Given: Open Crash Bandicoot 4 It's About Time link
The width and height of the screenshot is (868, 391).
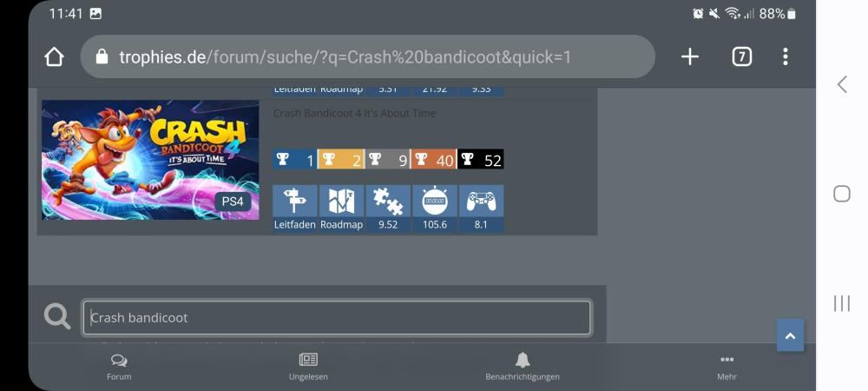Looking at the screenshot, I should pos(355,114).
